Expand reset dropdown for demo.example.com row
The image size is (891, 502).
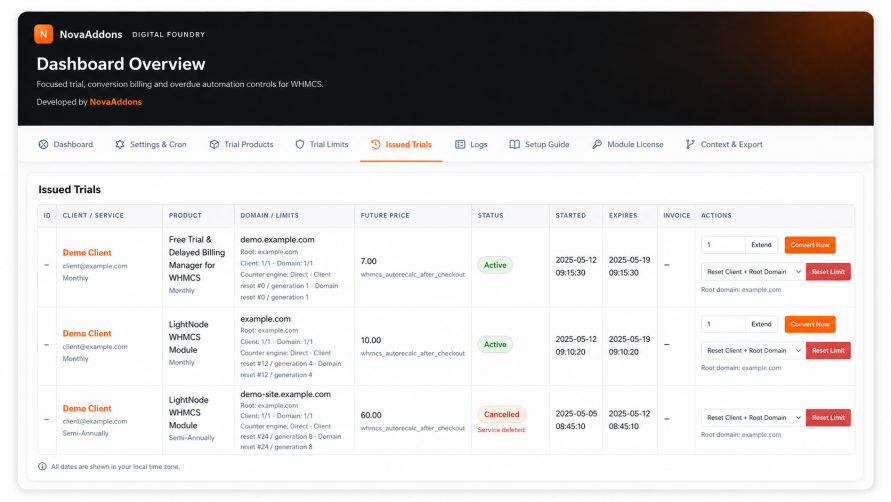click(753, 272)
